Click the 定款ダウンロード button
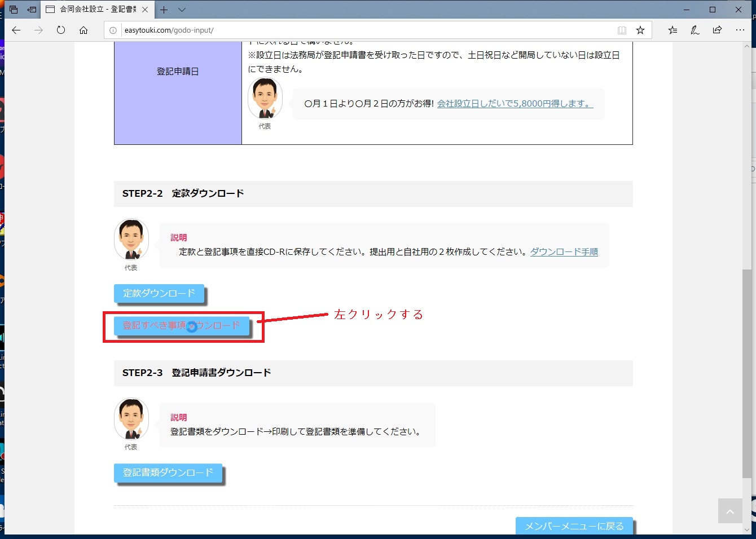 159,294
